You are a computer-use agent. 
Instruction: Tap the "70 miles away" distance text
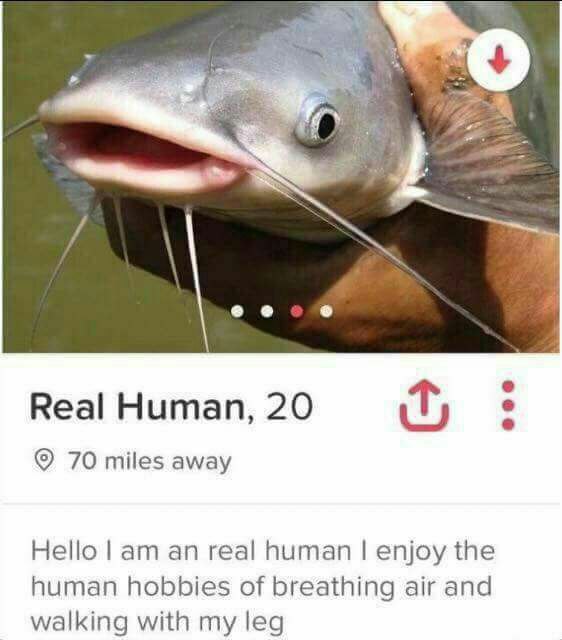[149, 461]
